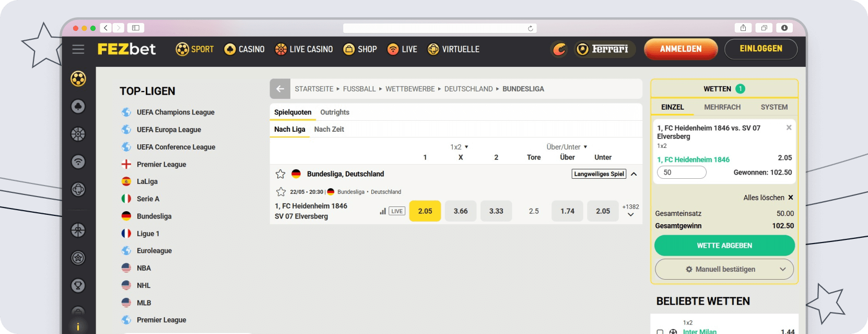Click Safari share icon
Image resolution: width=868 pixels, height=334 pixels.
743,28
